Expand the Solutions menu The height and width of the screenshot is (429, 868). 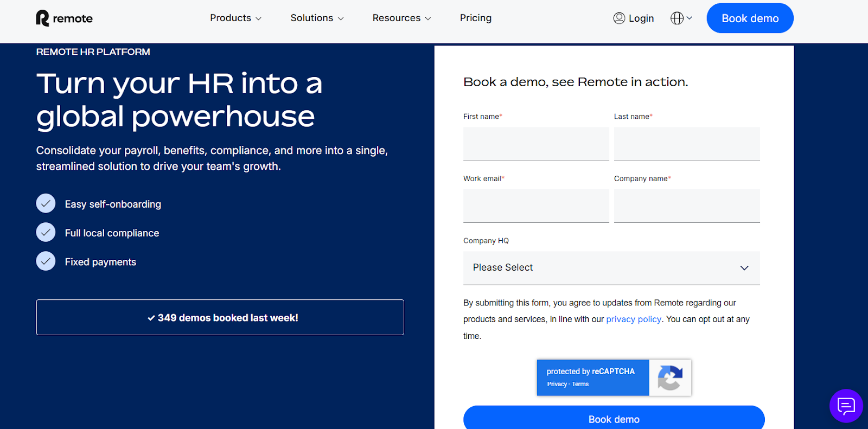tap(317, 18)
